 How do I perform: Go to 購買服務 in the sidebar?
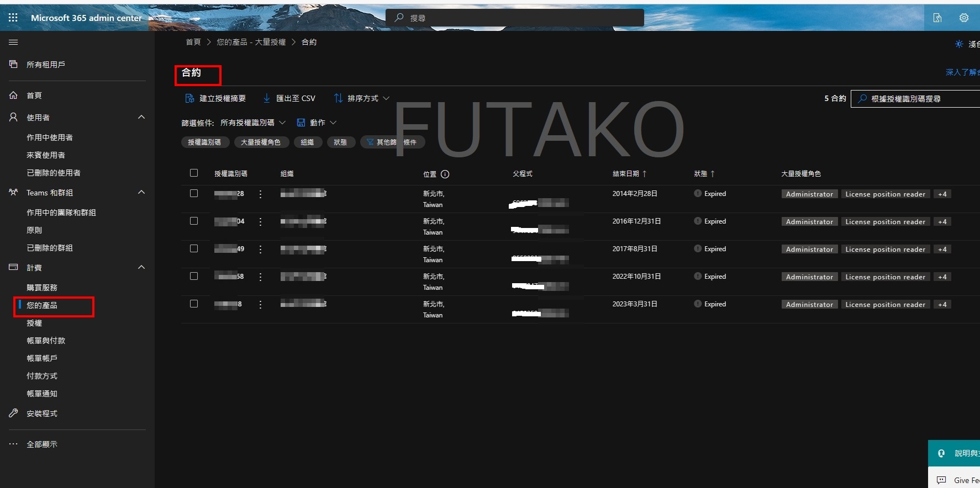(42, 288)
